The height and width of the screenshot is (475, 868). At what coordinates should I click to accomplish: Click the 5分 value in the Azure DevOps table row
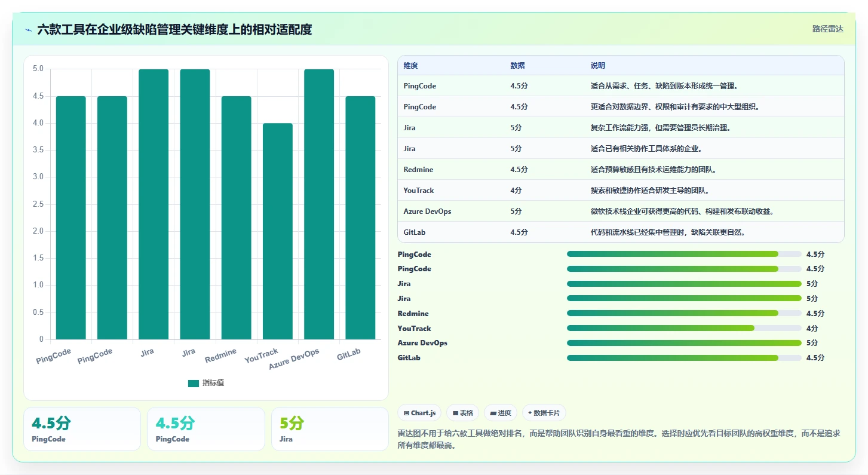pyautogui.click(x=516, y=212)
